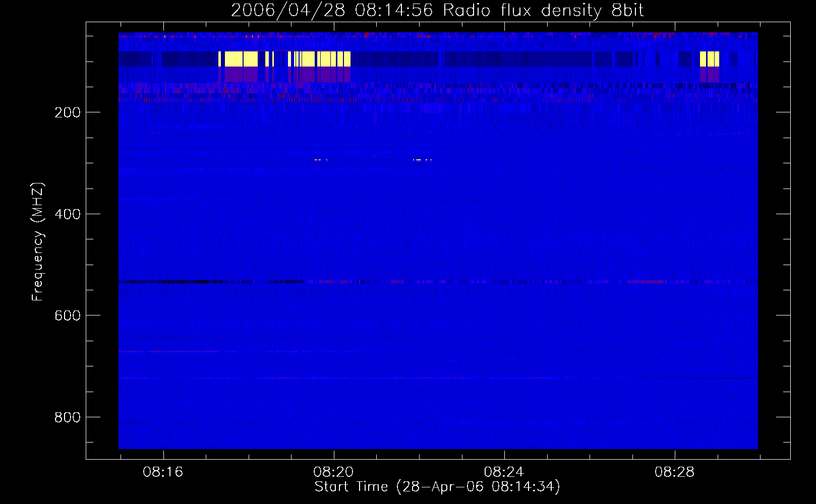Click the 'Start Time (28-Apr-06 08:14:34)' x-axis label

coord(437,487)
